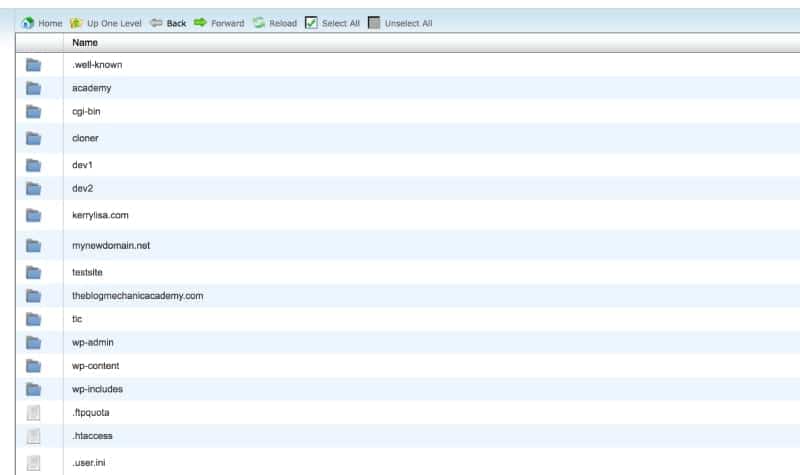Click the green Forward arrow
This screenshot has height=475, width=800.
click(x=200, y=23)
